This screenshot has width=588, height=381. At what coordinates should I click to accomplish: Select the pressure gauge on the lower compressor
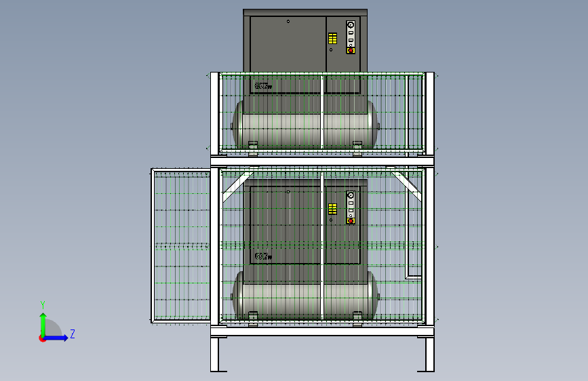(351, 195)
